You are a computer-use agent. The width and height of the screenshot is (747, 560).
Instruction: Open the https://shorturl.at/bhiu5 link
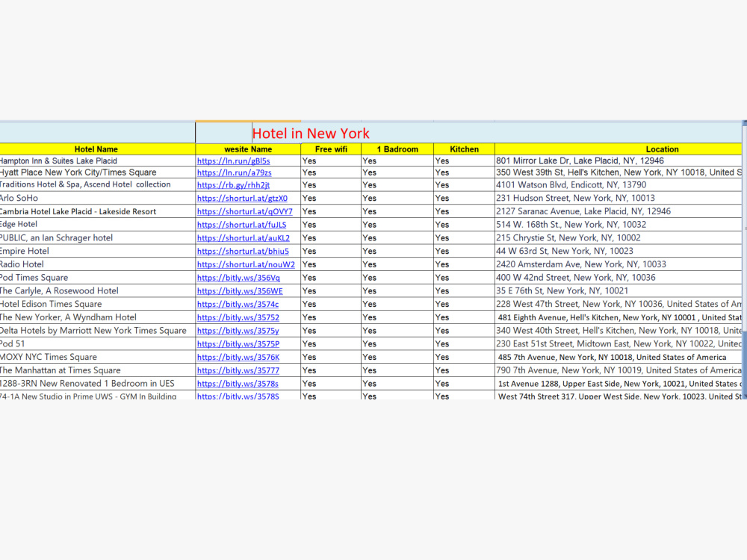pos(243,251)
